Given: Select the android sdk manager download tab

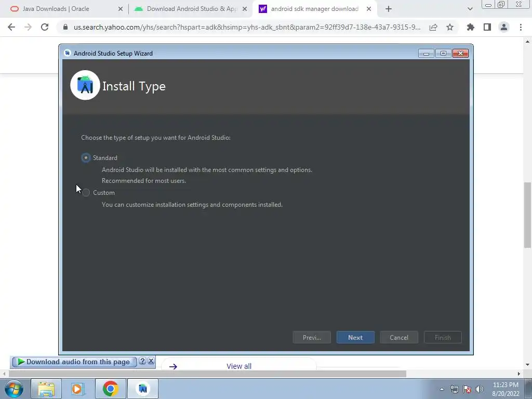Looking at the screenshot, I should pos(314,9).
